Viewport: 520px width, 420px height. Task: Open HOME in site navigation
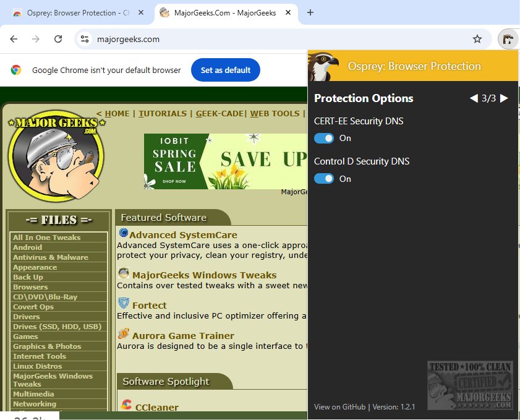(x=117, y=114)
